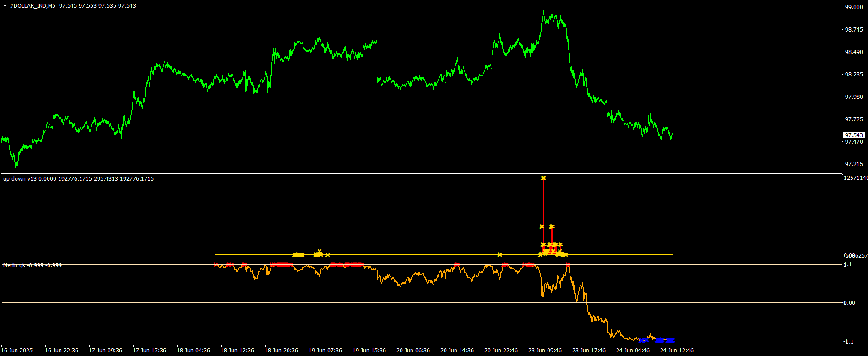The width and height of the screenshot is (868, 356).
Task: Click the 19 Jun 07:36 time label
Action: pos(325,351)
